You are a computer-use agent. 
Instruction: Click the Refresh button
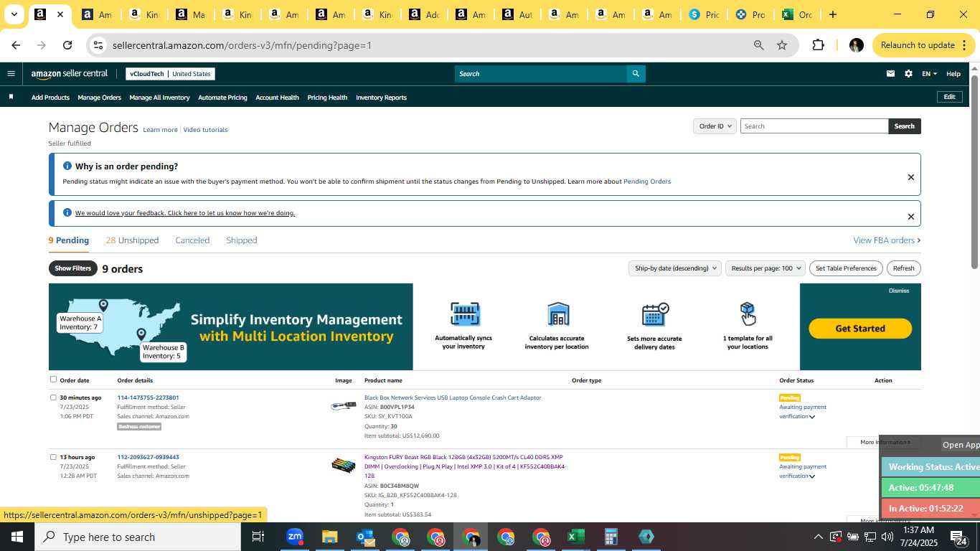pos(904,268)
